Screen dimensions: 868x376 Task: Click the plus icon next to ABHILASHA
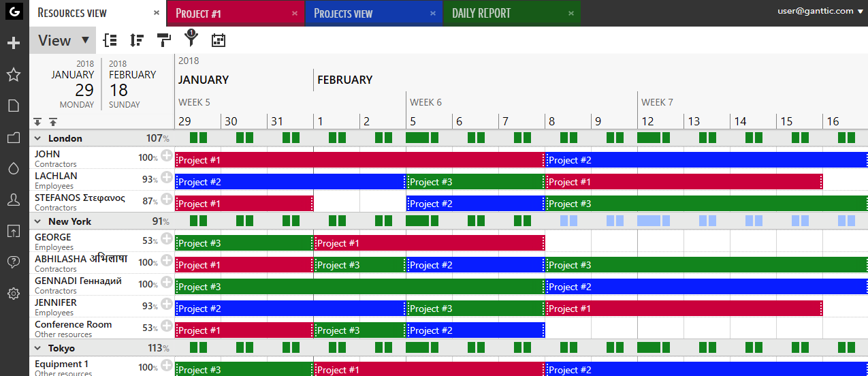(166, 260)
